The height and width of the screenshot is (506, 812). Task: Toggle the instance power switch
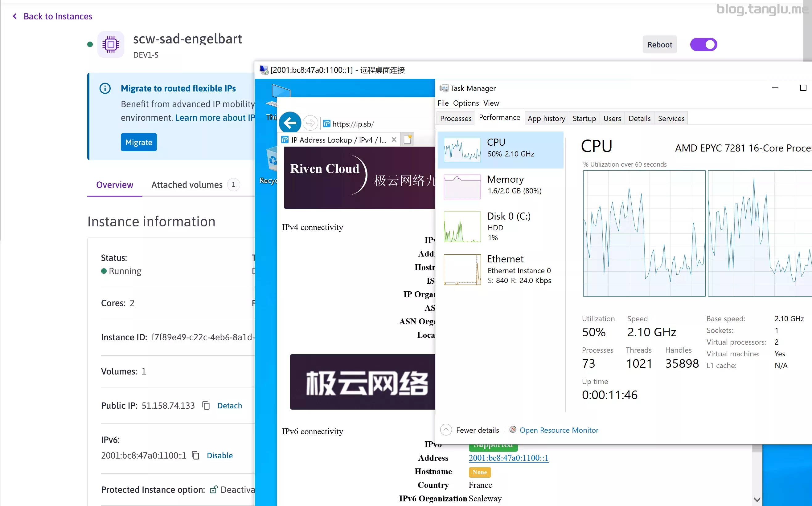pyautogui.click(x=703, y=45)
